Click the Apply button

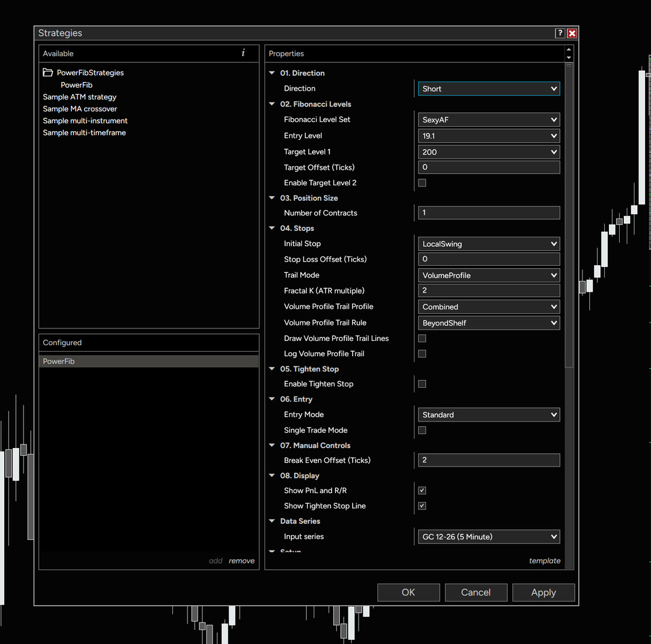tap(543, 593)
